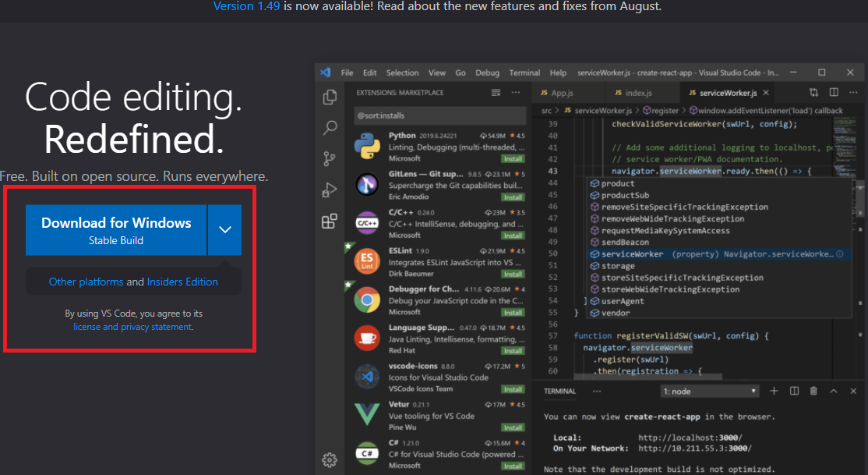Click the C/C++ extension icon
This screenshot has width=868, height=475.
[x=367, y=223]
